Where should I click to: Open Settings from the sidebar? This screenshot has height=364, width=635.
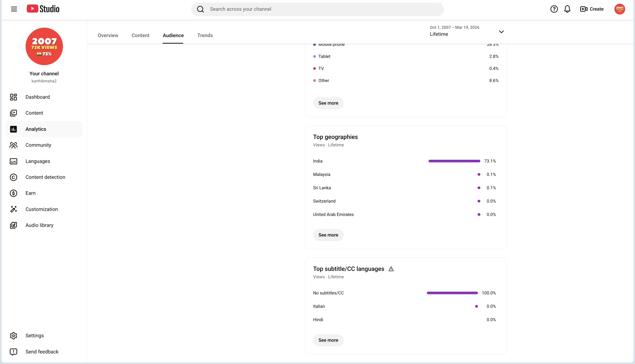tap(44, 335)
